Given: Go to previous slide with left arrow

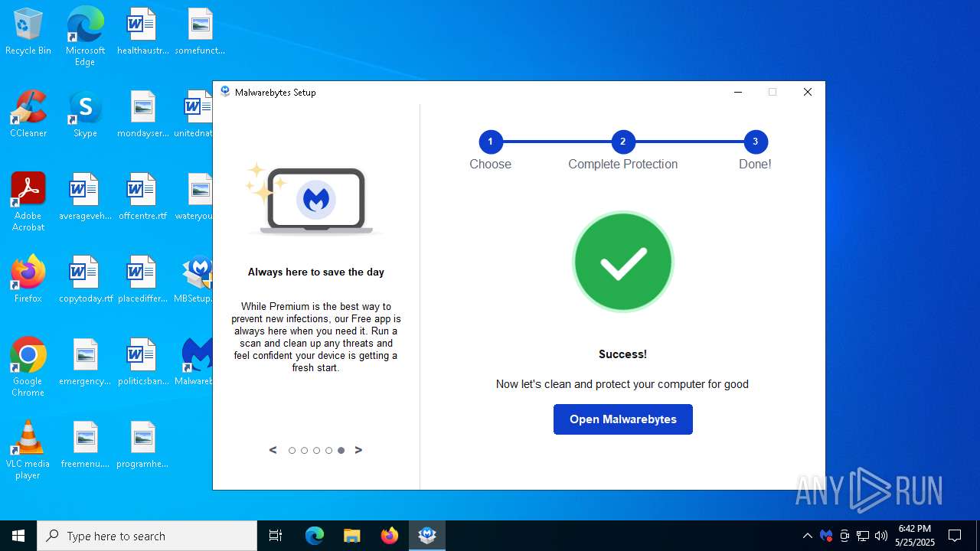Looking at the screenshot, I should click(x=273, y=450).
